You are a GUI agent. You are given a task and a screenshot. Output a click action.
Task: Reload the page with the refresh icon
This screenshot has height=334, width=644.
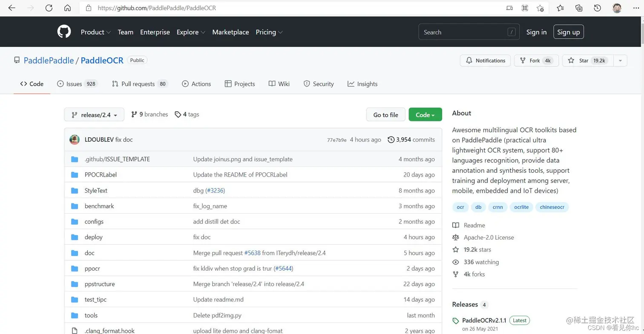(x=49, y=8)
